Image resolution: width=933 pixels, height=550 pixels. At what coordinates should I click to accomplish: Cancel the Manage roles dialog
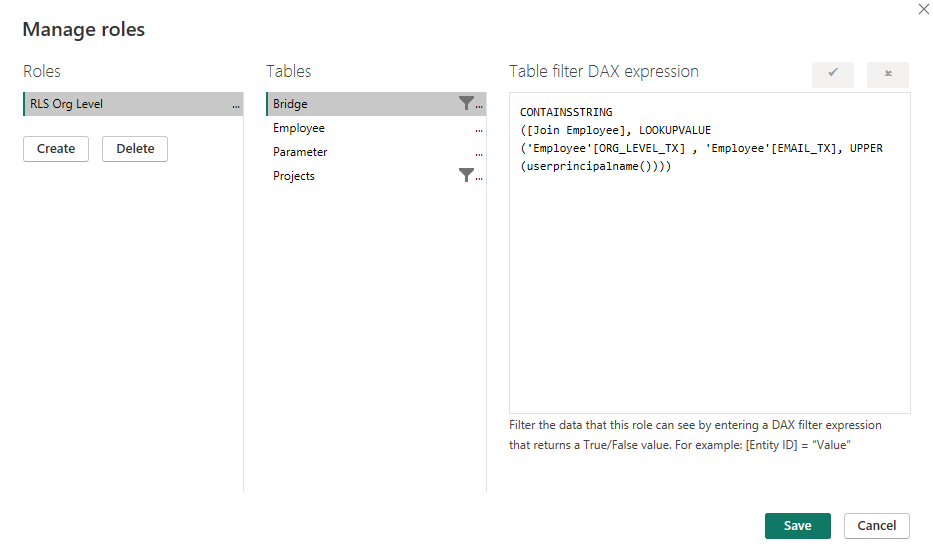click(876, 526)
